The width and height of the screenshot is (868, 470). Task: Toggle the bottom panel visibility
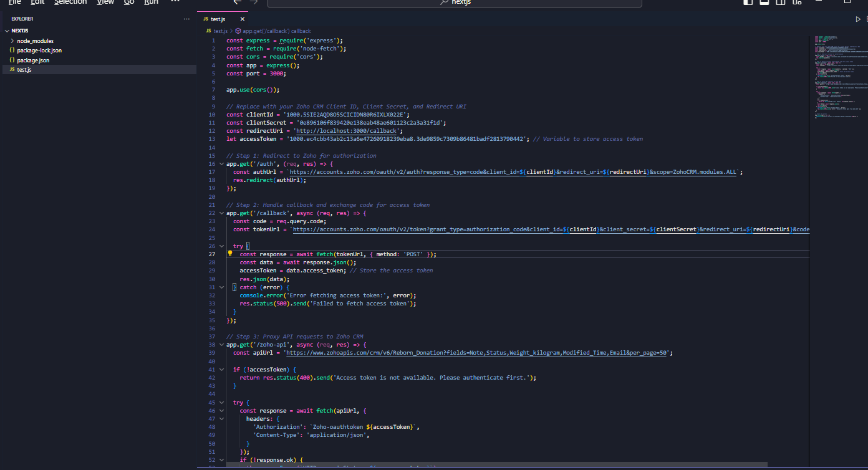(x=764, y=2)
